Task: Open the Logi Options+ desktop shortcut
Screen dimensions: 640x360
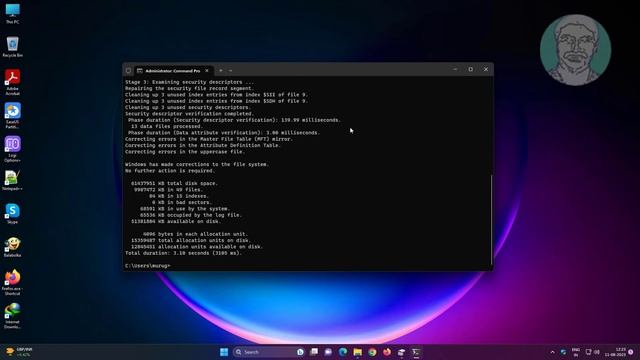Action: (x=12, y=149)
